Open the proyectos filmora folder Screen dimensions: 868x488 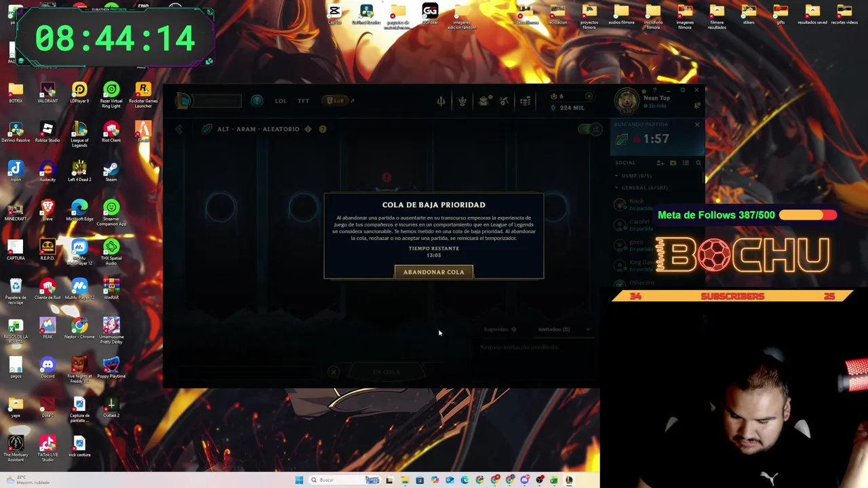point(589,17)
